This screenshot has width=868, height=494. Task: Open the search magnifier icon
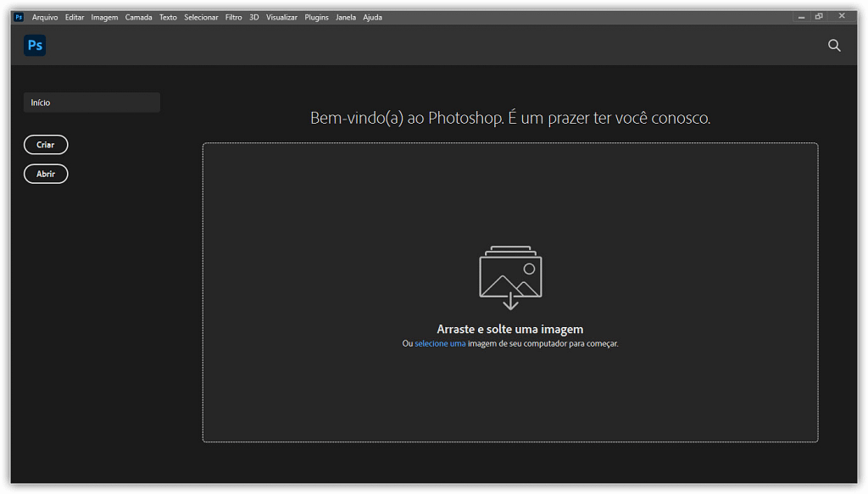click(834, 46)
